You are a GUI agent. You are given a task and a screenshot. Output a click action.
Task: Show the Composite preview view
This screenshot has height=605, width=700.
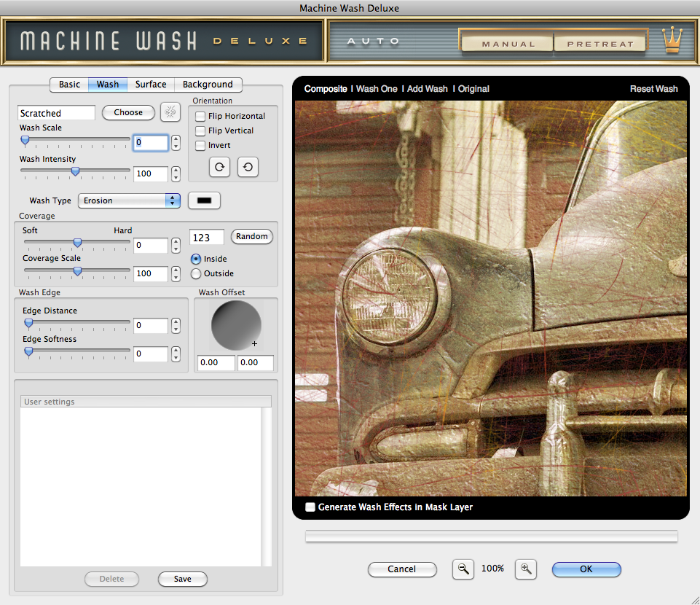(x=326, y=89)
